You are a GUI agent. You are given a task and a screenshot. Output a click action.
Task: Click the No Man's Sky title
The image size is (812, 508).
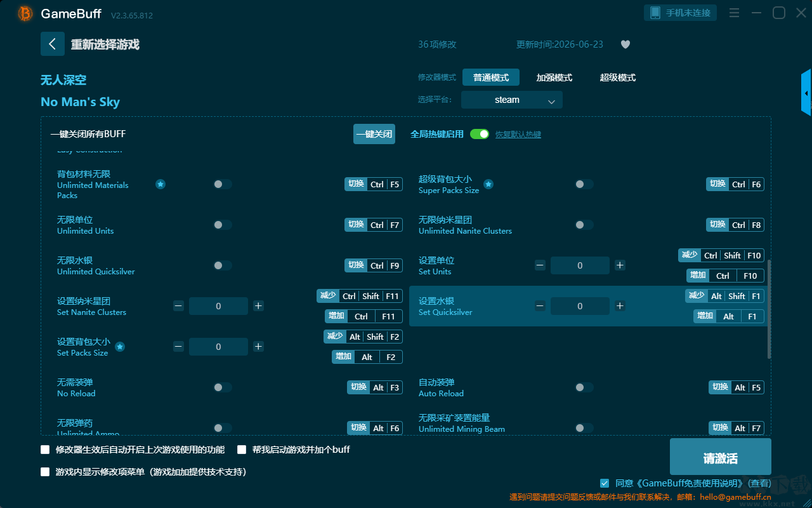click(80, 102)
